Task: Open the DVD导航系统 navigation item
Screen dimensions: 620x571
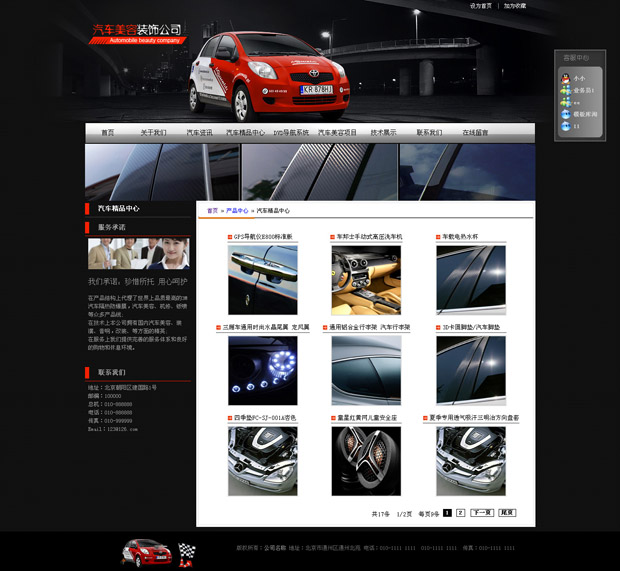Action: click(291, 133)
